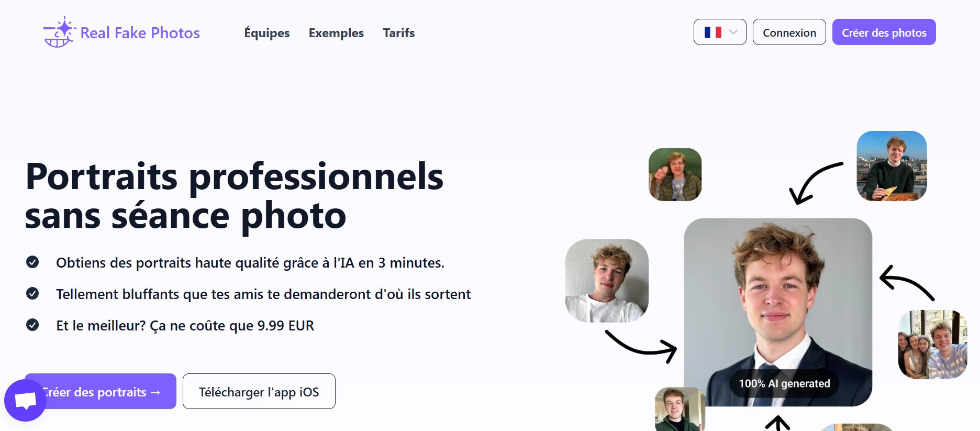
Task: Click the French flag icon
Action: click(712, 32)
